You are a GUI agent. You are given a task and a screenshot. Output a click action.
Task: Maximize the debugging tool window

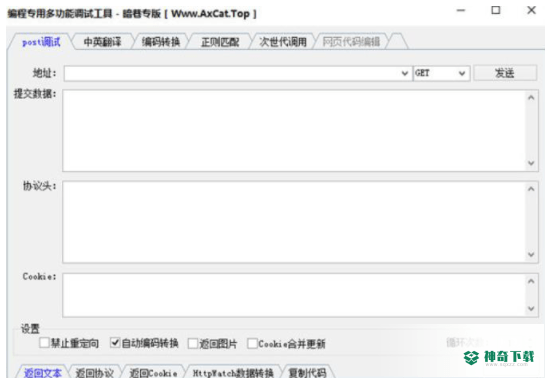click(x=496, y=10)
